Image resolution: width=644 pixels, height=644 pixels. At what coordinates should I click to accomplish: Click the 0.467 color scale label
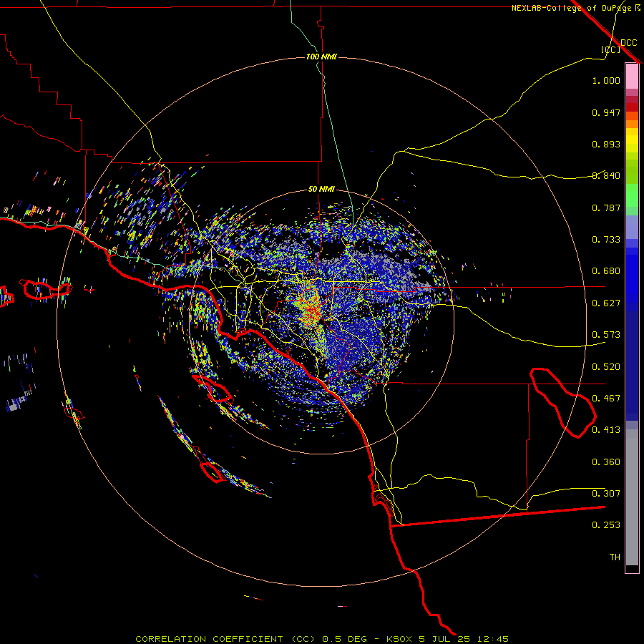606,399
